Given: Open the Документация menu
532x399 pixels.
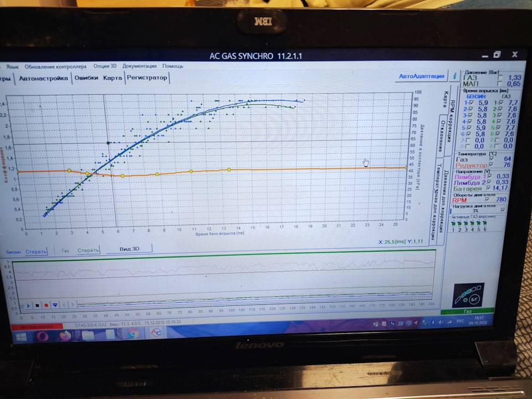Looking at the screenshot, I should coord(140,66).
